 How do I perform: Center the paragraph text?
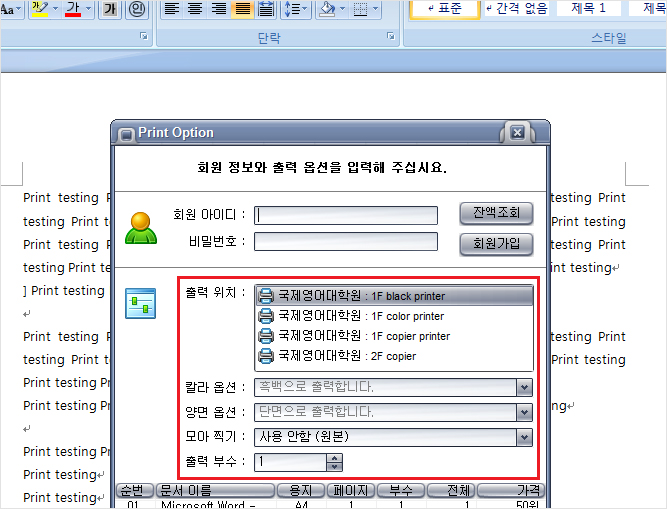195,9
